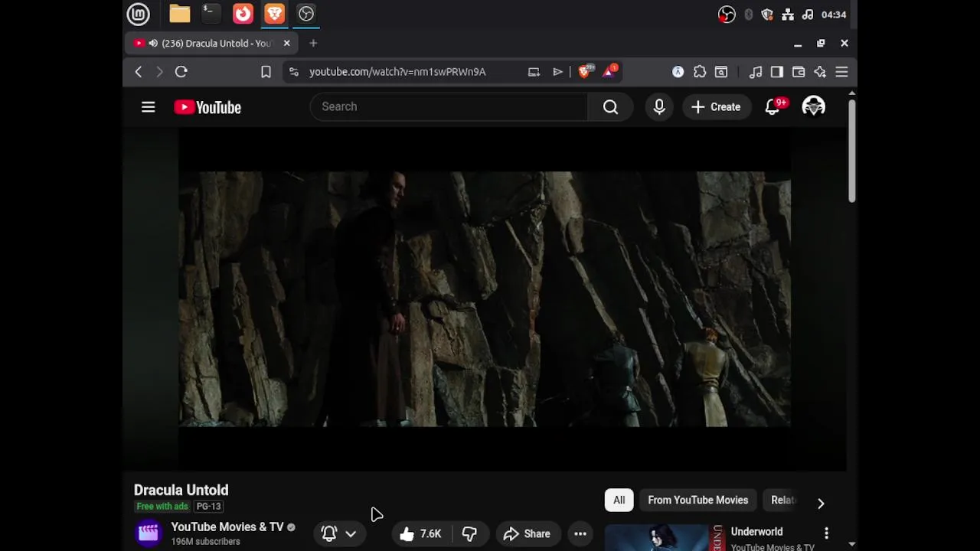This screenshot has width=980, height=551.
Task: Launch the Terminal from the panel
Action: pyautogui.click(x=211, y=14)
